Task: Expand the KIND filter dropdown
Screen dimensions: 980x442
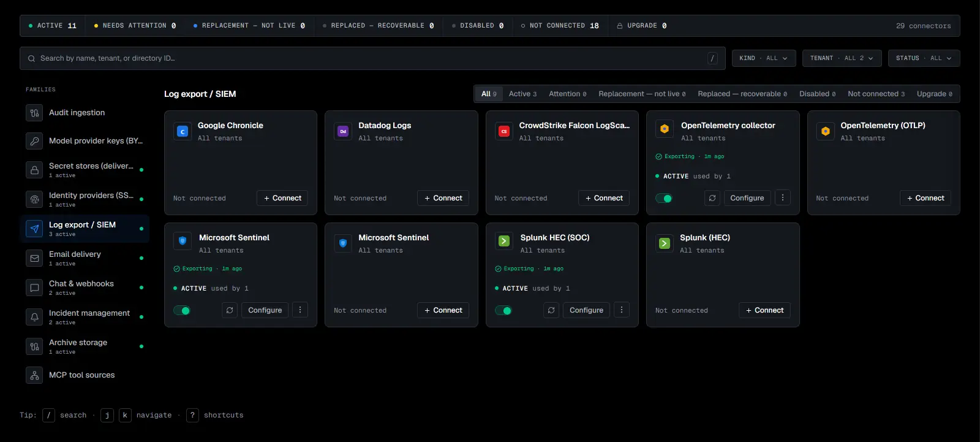Action: click(764, 58)
